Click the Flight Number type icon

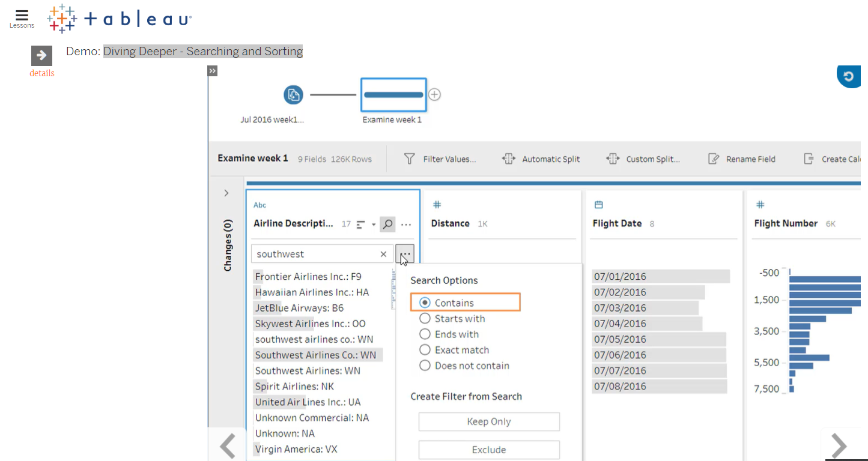click(x=760, y=205)
